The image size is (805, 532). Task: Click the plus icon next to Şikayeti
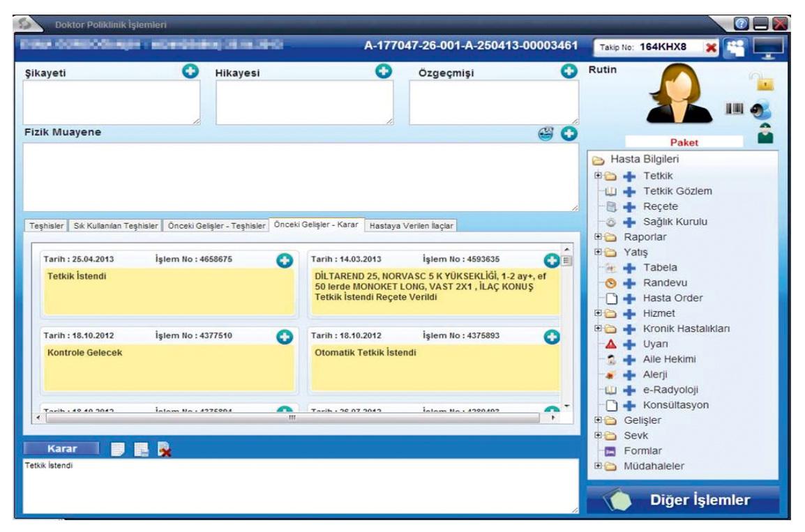point(190,71)
